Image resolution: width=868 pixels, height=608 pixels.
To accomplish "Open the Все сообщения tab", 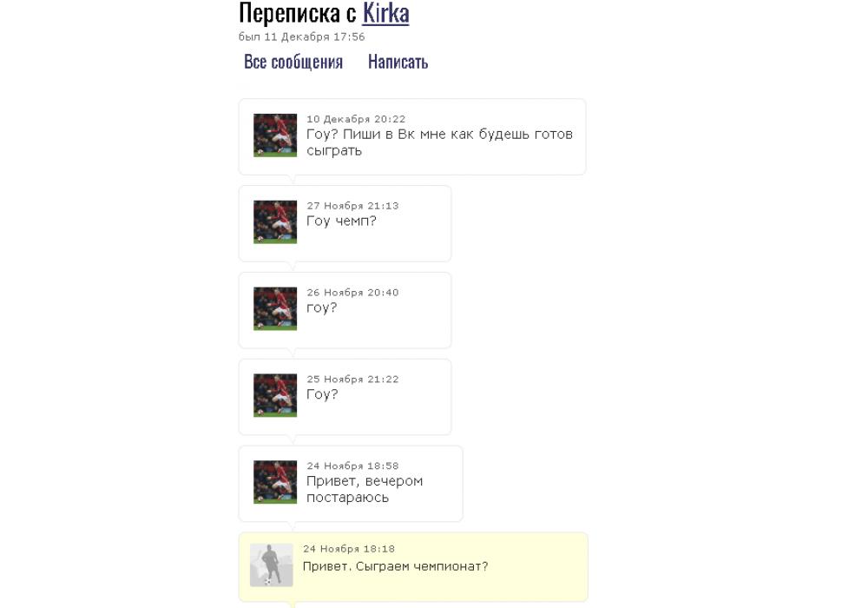I will pos(293,62).
